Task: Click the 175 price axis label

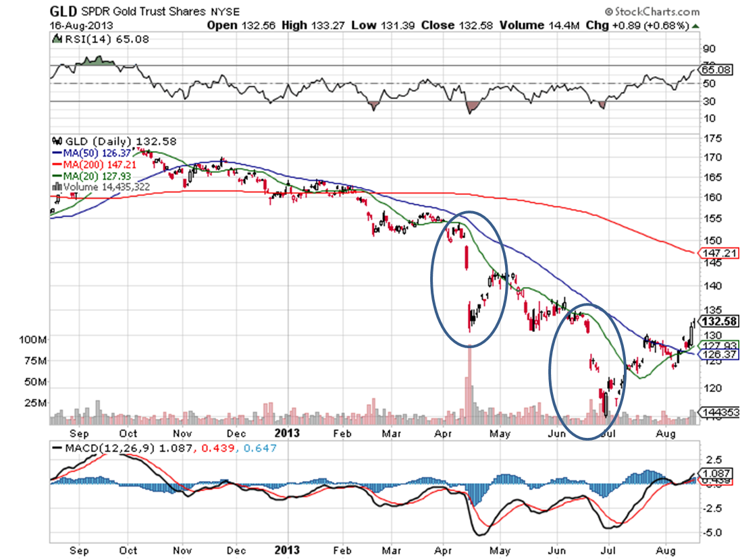Action: [x=712, y=139]
